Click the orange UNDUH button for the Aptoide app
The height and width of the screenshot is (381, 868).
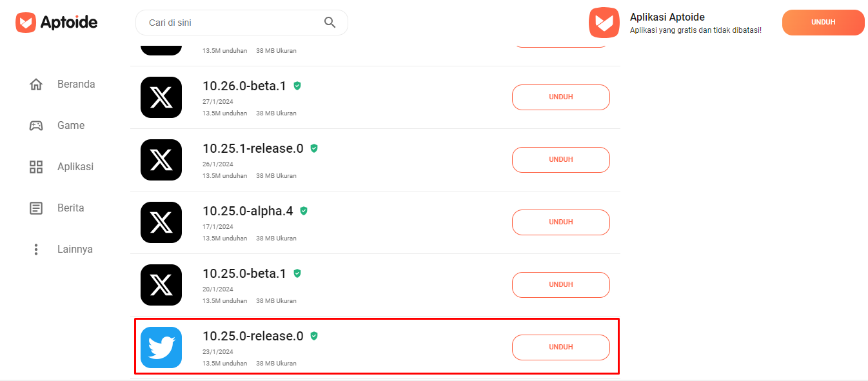coord(824,23)
